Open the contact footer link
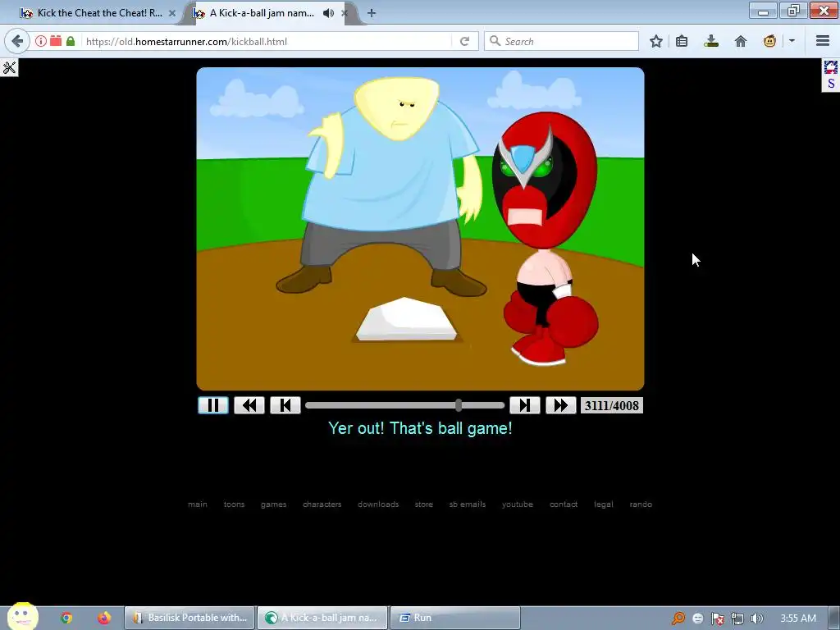Screen dimensions: 840x630 (564, 504)
